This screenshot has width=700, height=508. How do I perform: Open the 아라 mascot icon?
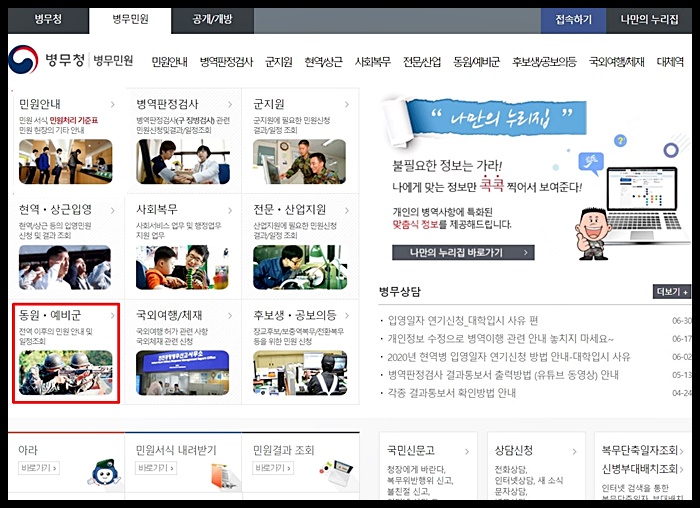point(104,472)
